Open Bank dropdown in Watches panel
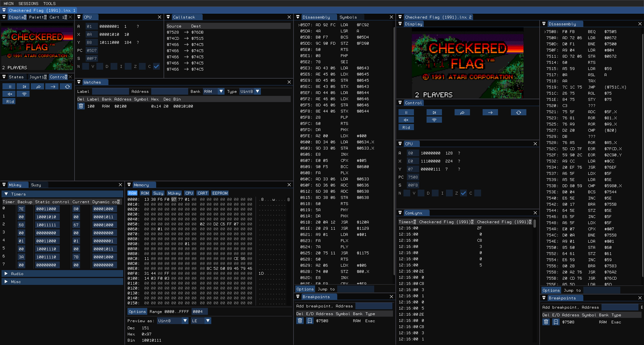644x345 pixels. tap(213, 91)
